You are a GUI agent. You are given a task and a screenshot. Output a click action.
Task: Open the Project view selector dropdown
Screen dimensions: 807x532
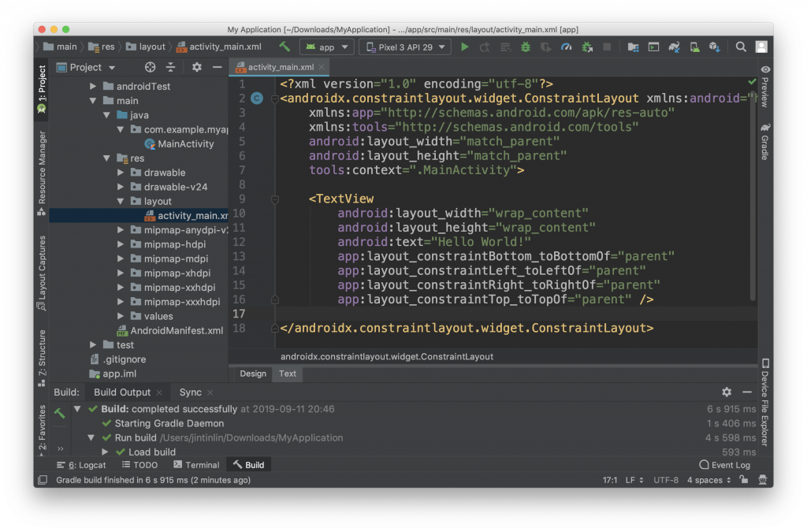(x=87, y=68)
